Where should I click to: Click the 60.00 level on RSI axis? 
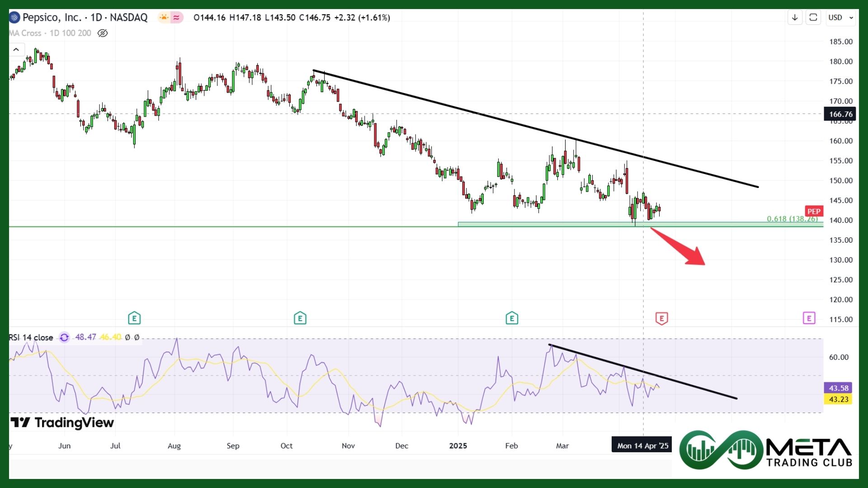(839, 357)
